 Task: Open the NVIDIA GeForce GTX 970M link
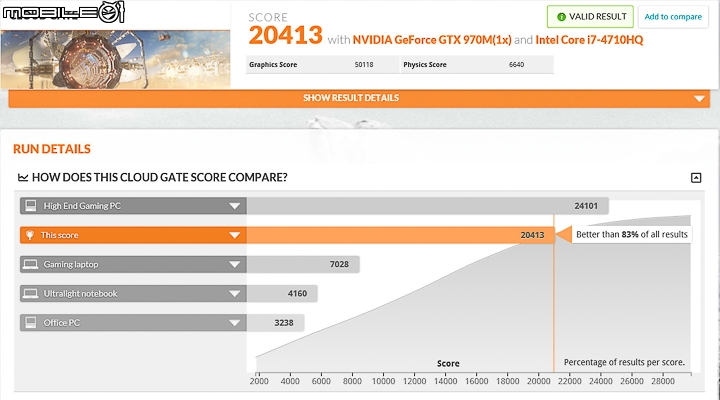click(x=432, y=40)
